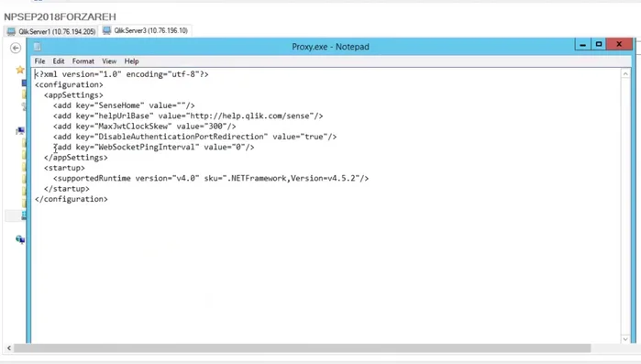Screen dimensions: 641x364
Task: Click the NPSEP2018FORZAREH heading text
Action: coord(61,17)
